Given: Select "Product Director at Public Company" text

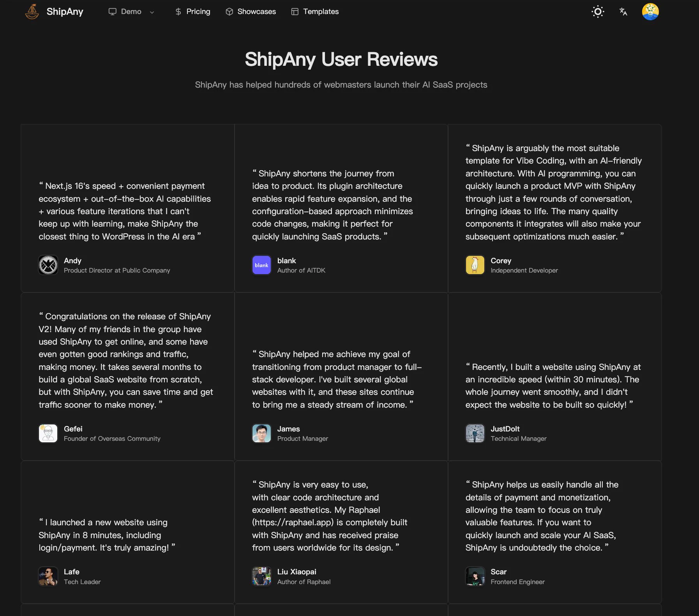Looking at the screenshot, I should coord(117,270).
